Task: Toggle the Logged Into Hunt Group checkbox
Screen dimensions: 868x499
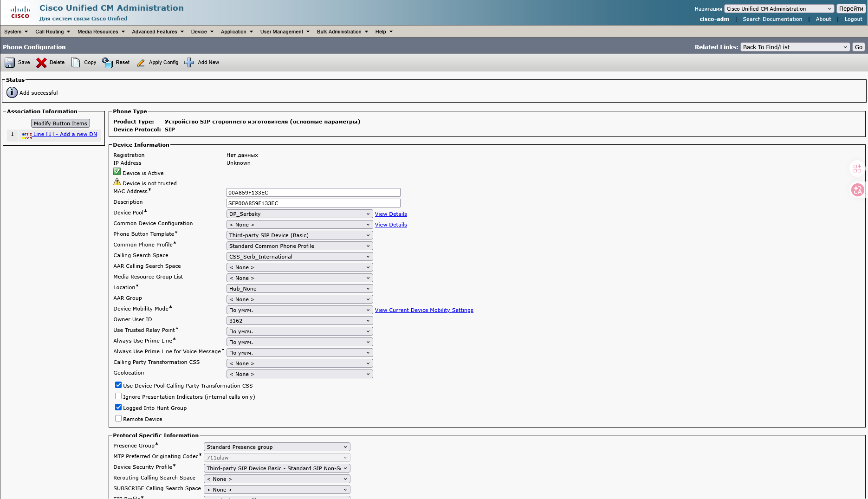Action: pos(118,407)
